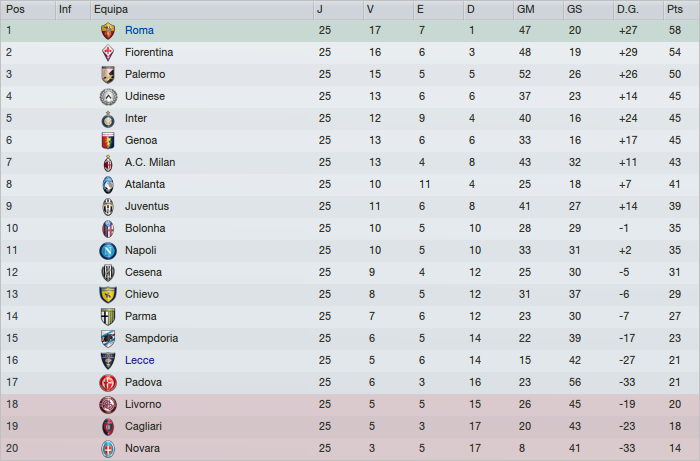Select the A.C. Milan badge icon

click(108, 162)
